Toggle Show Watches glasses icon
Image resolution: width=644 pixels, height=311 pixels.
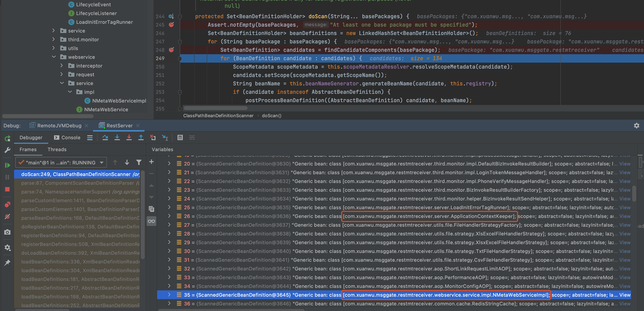pyautogui.click(x=151, y=221)
